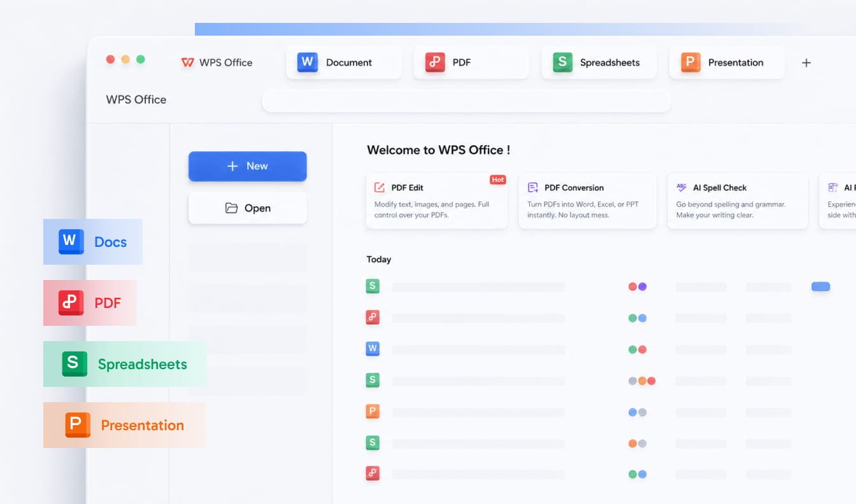Click the PDF Edit pencil icon
Viewport: 856px width, 504px height.
pos(380,188)
